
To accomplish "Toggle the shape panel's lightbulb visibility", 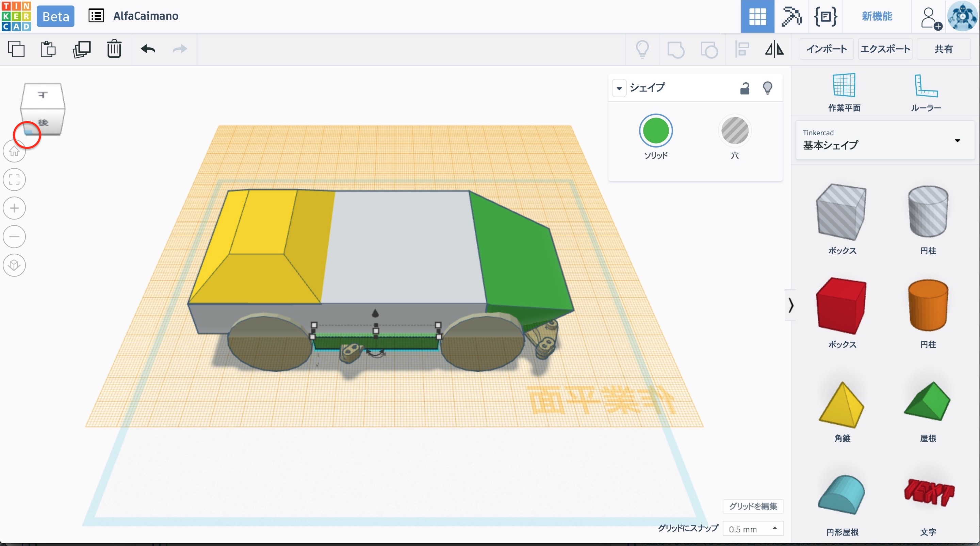I will [x=767, y=88].
